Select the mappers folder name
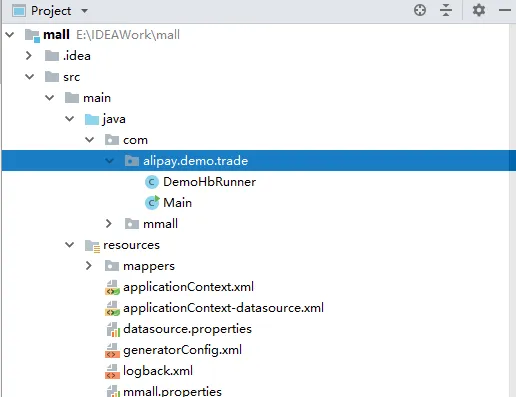This screenshot has width=516, height=397. 149,266
